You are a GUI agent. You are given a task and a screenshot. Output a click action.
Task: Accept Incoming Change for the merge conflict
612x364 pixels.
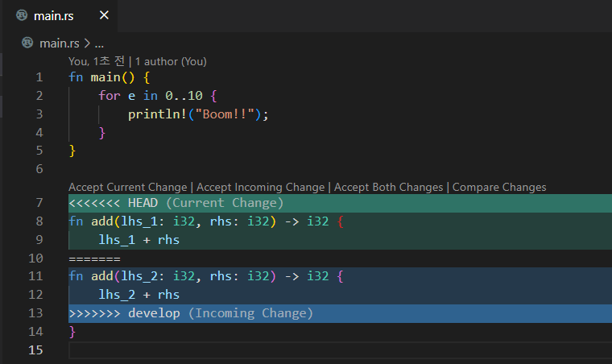pos(260,187)
